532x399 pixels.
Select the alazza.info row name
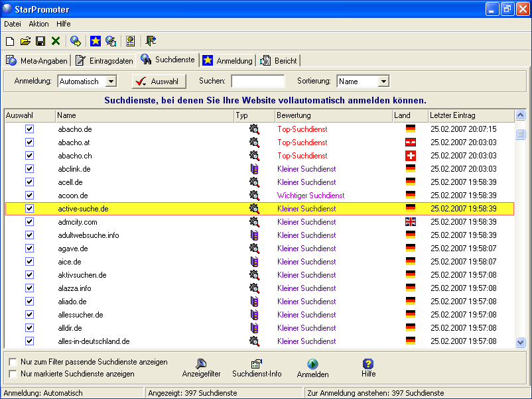tap(75, 288)
